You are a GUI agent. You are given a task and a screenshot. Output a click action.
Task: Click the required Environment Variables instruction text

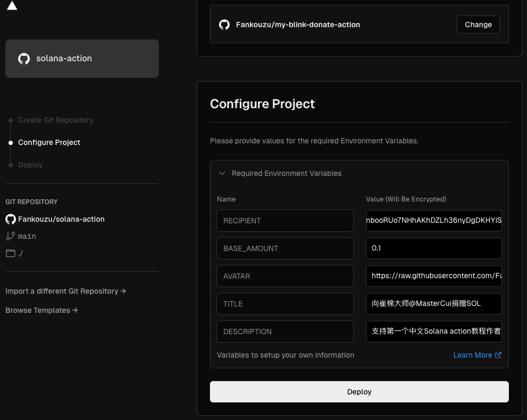click(314, 141)
